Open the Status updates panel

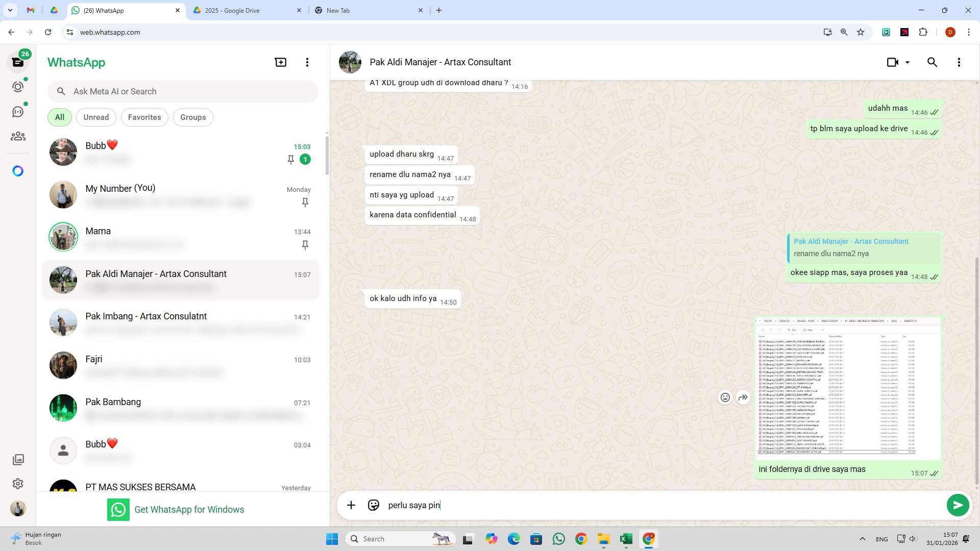(18, 86)
